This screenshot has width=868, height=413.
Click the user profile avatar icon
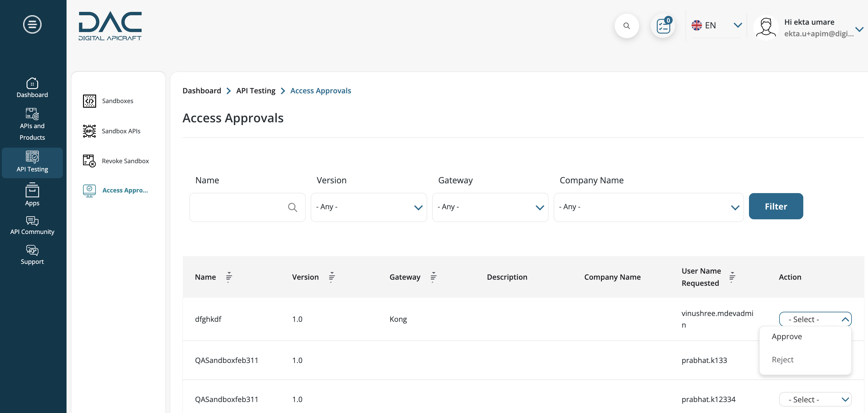click(766, 27)
